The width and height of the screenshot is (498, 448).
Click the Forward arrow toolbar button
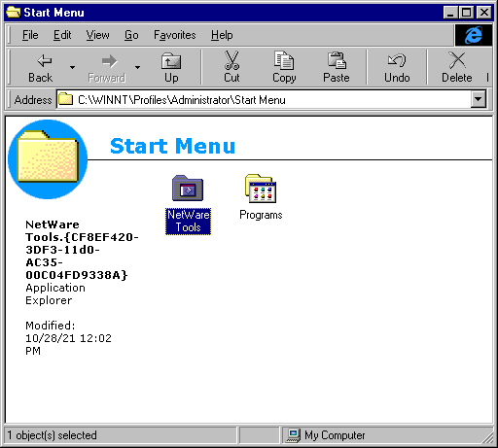107,68
